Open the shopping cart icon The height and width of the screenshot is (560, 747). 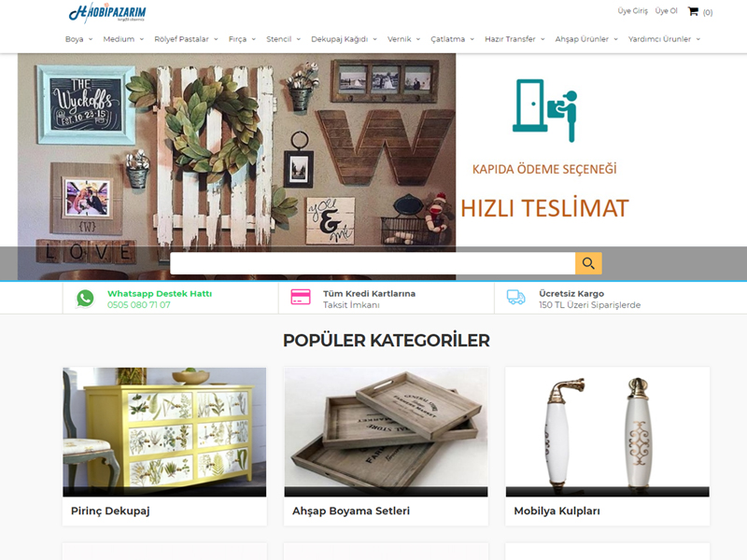click(x=693, y=11)
